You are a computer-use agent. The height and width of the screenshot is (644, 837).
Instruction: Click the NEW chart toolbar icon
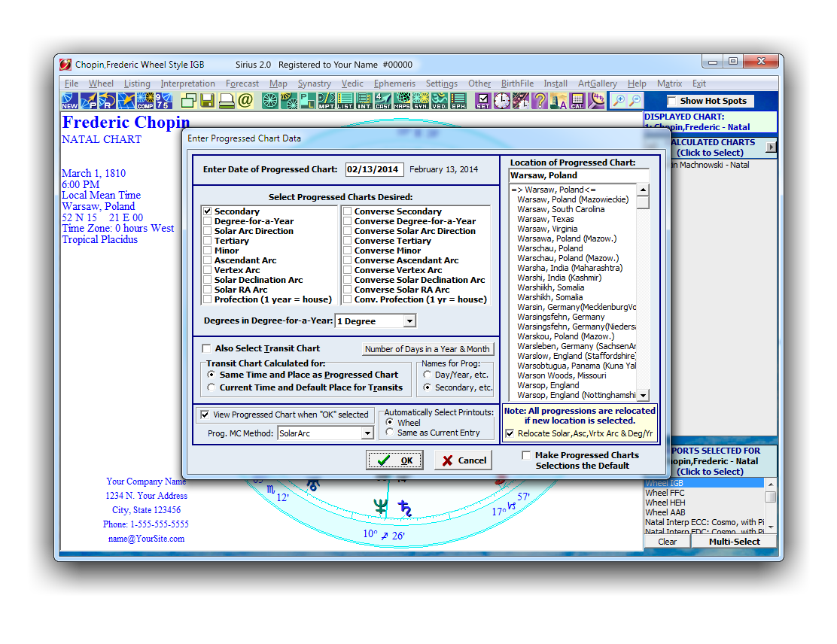point(70,100)
